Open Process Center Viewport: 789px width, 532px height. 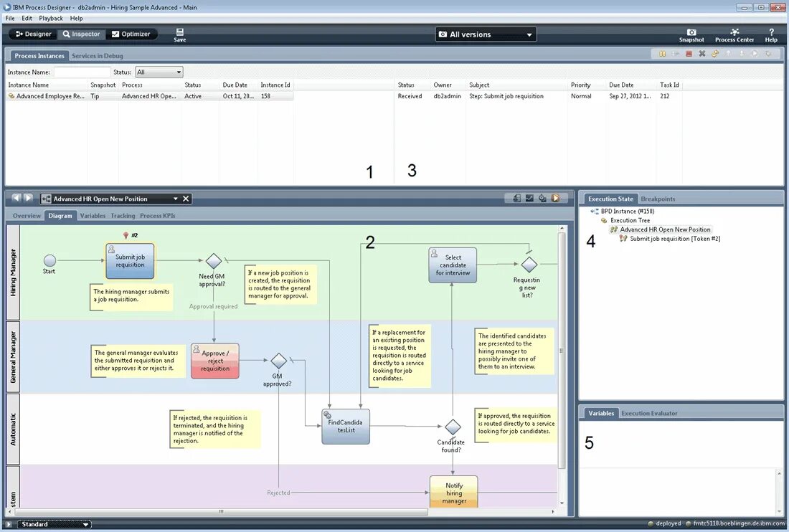click(734, 35)
